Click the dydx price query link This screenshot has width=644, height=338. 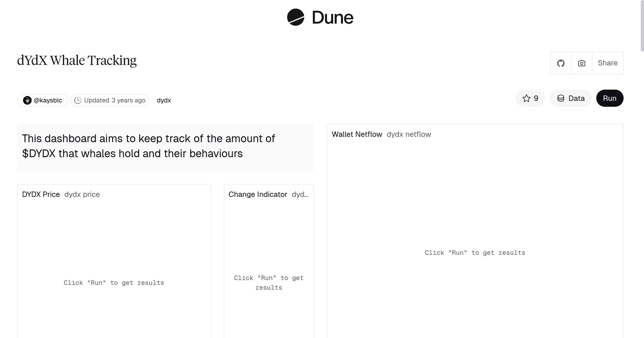(82, 194)
